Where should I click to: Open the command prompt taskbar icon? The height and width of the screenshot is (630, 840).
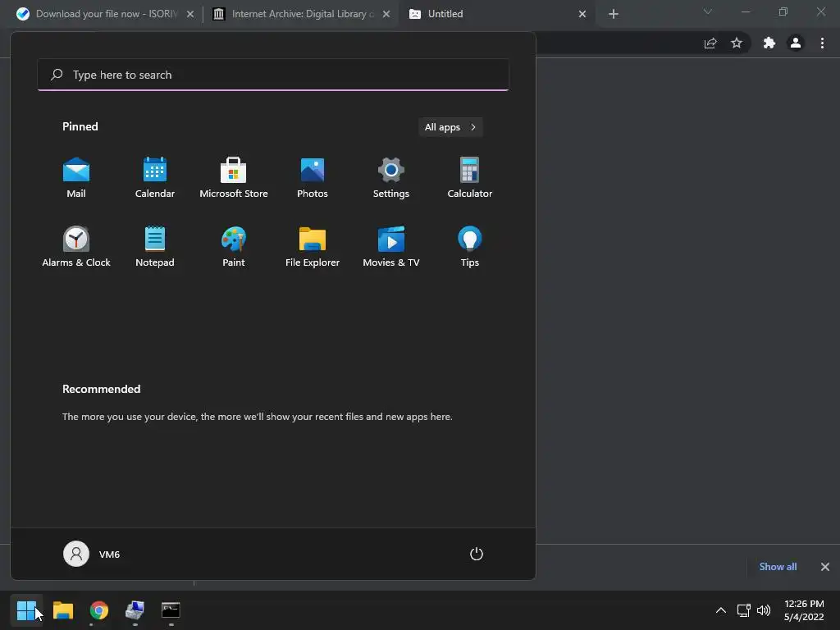171,610
